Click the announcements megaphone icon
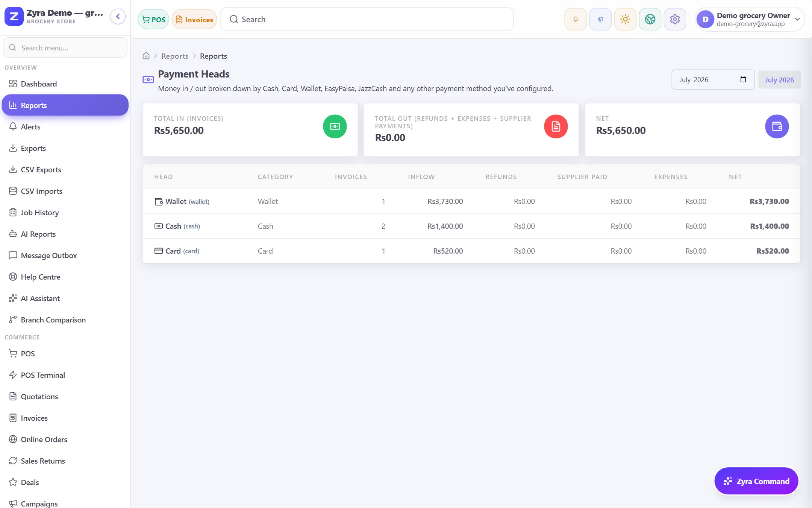This screenshot has height=508, width=812. pyautogui.click(x=600, y=19)
